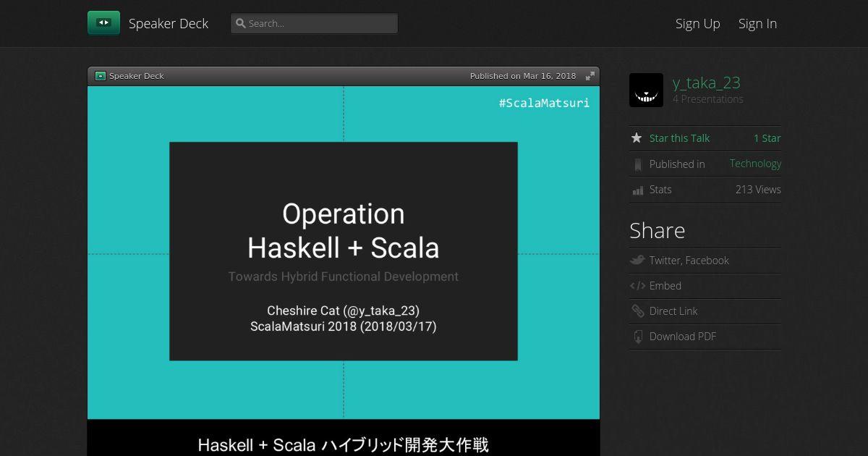Click the star icon beside Star this Talk
This screenshot has height=456, width=868.
[637, 138]
